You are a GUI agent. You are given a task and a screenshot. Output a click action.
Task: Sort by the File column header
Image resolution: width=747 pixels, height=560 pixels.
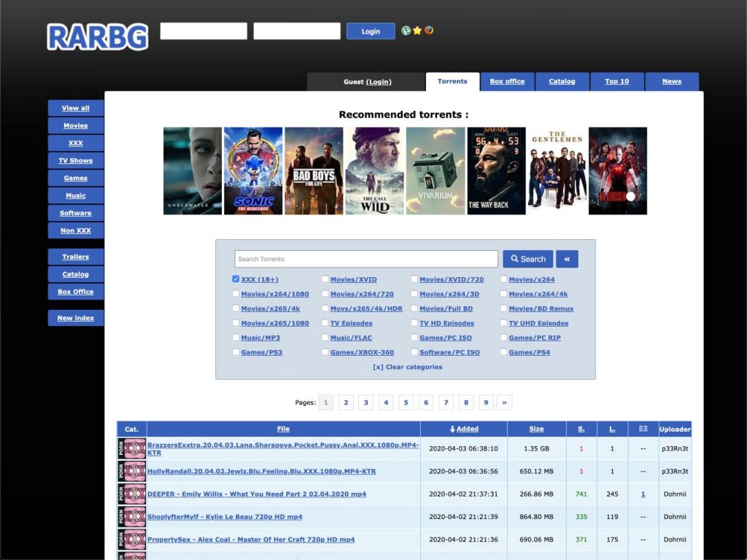pyautogui.click(x=284, y=429)
